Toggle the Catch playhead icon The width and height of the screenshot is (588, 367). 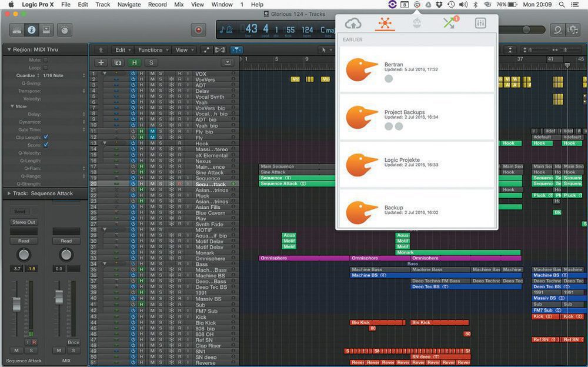click(236, 50)
